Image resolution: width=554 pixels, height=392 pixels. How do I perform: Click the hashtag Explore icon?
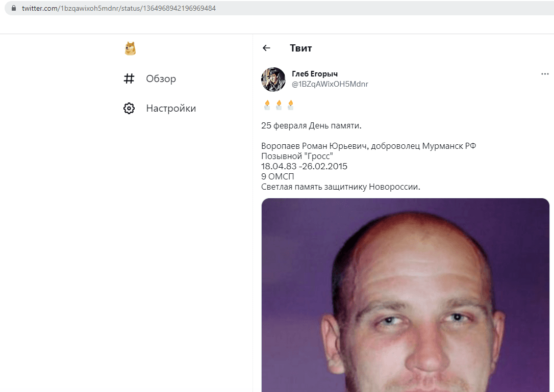tap(129, 79)
